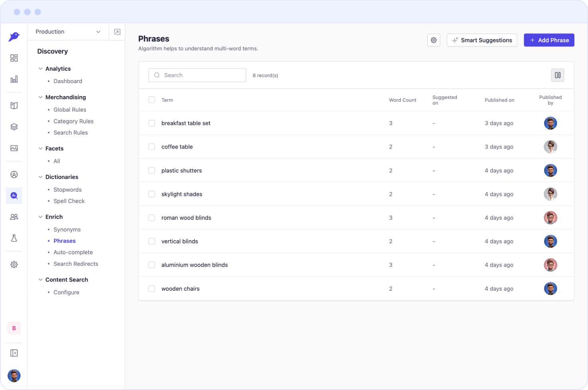
Task: Click the phrase Search input field
Action: click(197, 75)
